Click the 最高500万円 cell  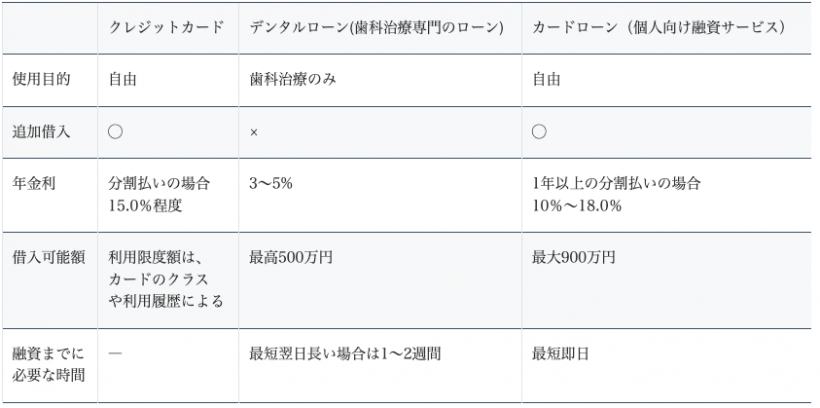coord(291,258)
